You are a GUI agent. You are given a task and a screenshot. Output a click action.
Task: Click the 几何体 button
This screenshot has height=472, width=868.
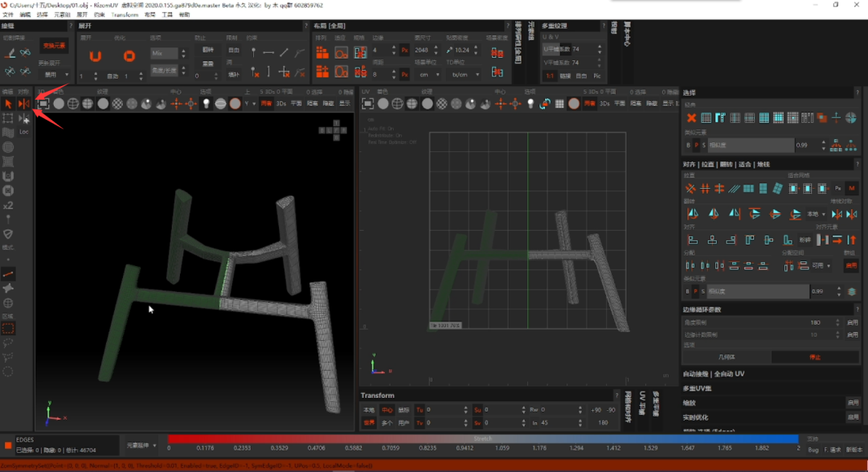coord(727,357)
